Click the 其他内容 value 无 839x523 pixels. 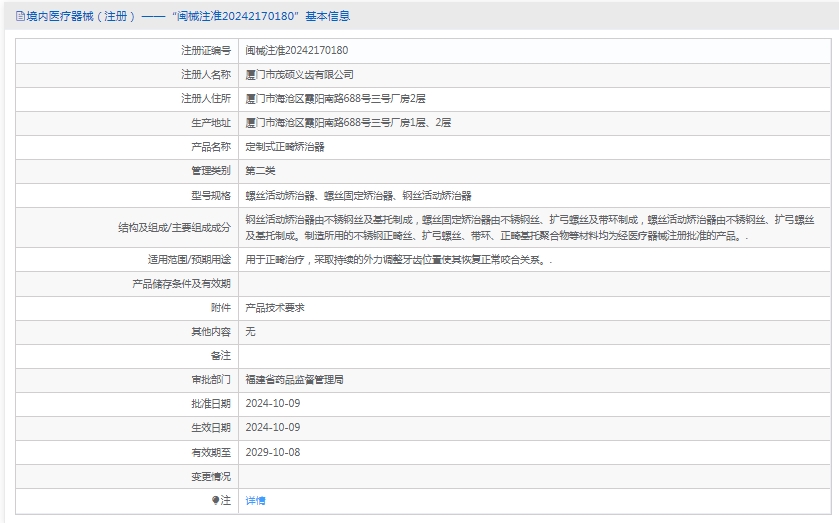[x=251, y=331]
